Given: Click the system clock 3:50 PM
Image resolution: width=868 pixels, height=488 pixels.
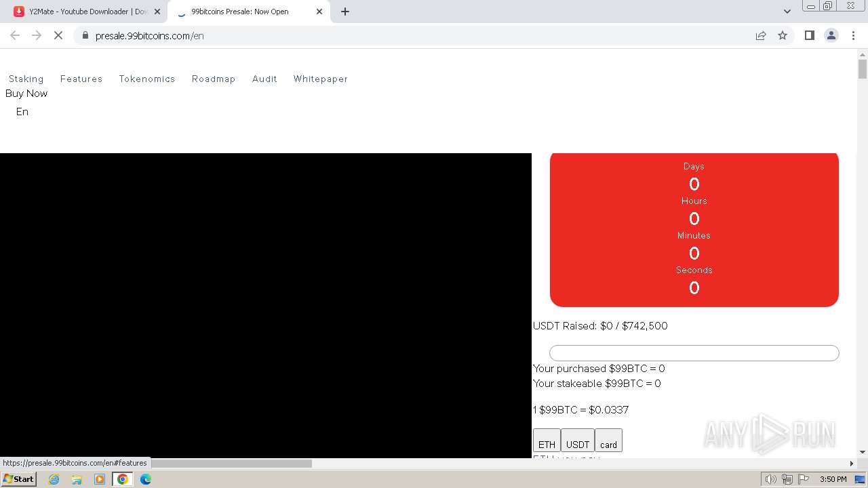Looking at the screenshot, I should tap(833, 479).
